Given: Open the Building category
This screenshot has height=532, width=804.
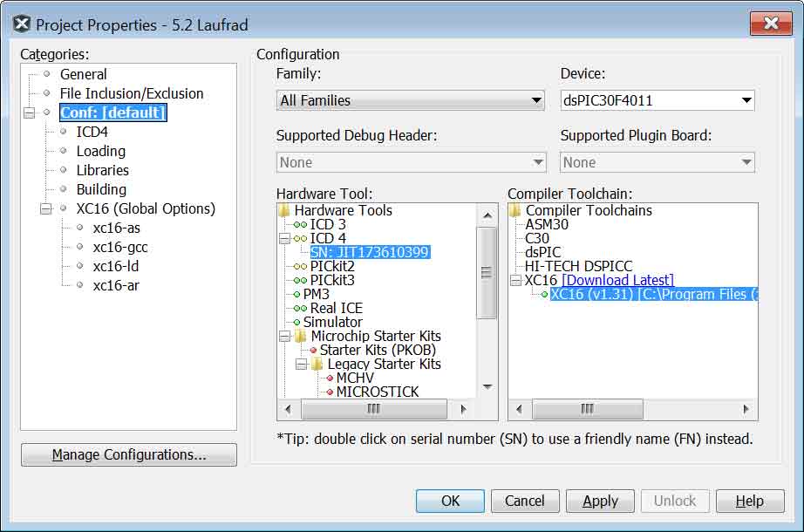Looking at the screenshot, I should tap(101, 190).
